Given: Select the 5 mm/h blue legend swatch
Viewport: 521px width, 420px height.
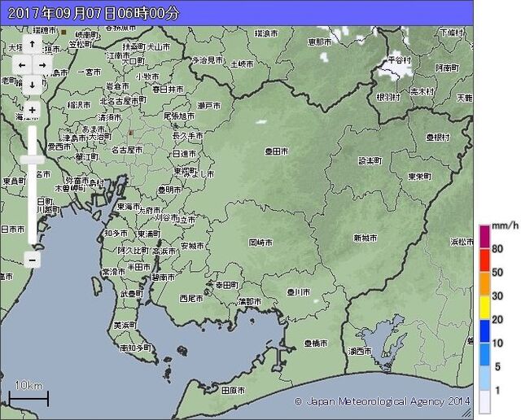Looking at the screenshot, I should click(x=485, y=355).
